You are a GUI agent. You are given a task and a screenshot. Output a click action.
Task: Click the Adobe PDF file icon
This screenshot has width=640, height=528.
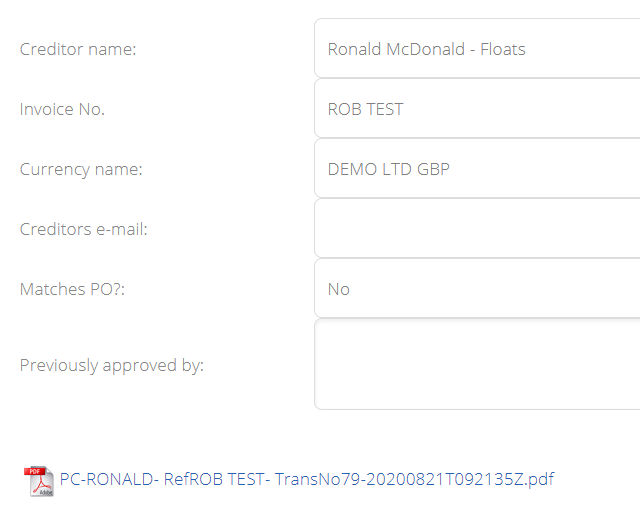point(39,481)
